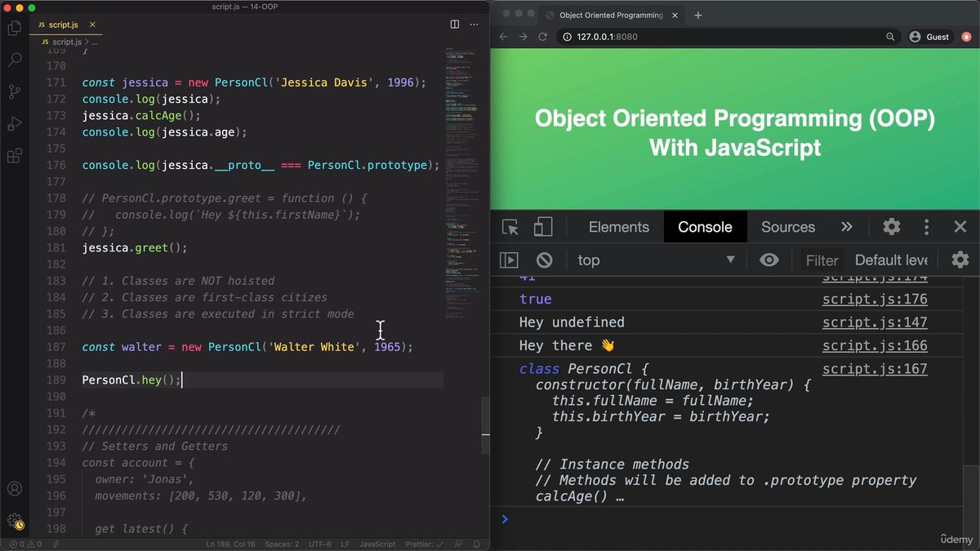
Task: Open the script.js:166 source link
Action: tap(875, 345)
